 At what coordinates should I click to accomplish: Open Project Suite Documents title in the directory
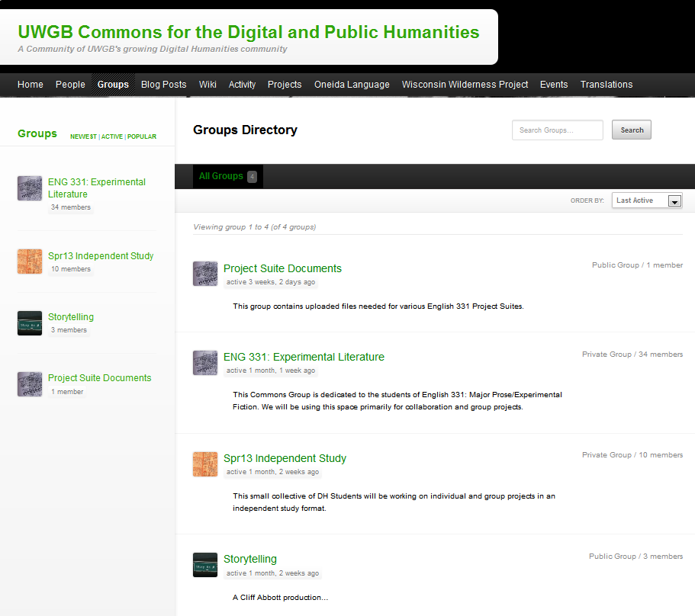pyautogui.click(x=282, y=268)
